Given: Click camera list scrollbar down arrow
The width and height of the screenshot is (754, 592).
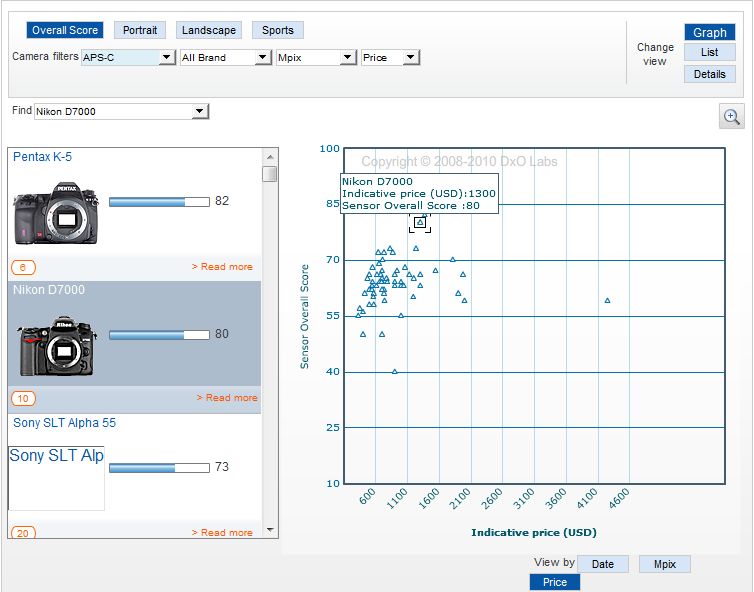Looking at the screenshot, I should (x=270, y=530).
